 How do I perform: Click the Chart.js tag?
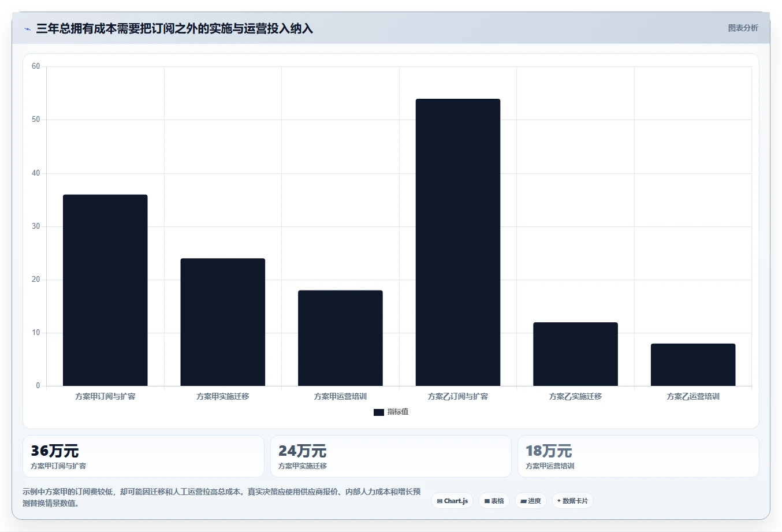coord(452,501)
